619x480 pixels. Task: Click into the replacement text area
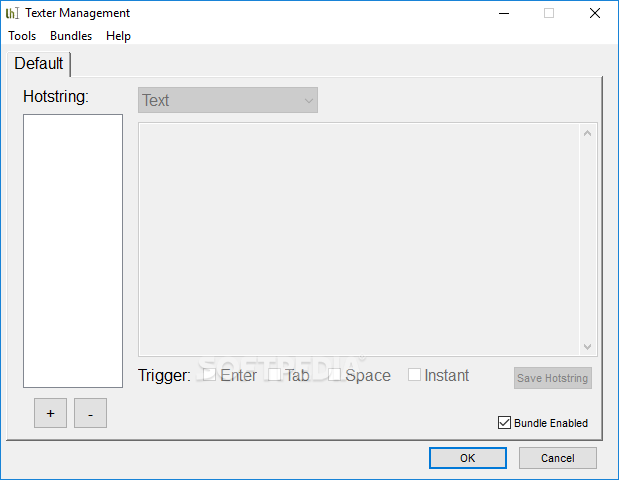coord(359,240)
